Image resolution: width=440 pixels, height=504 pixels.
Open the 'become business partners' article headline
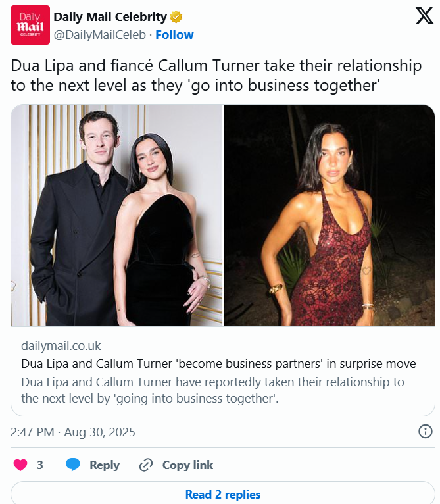tap(218, 364)
